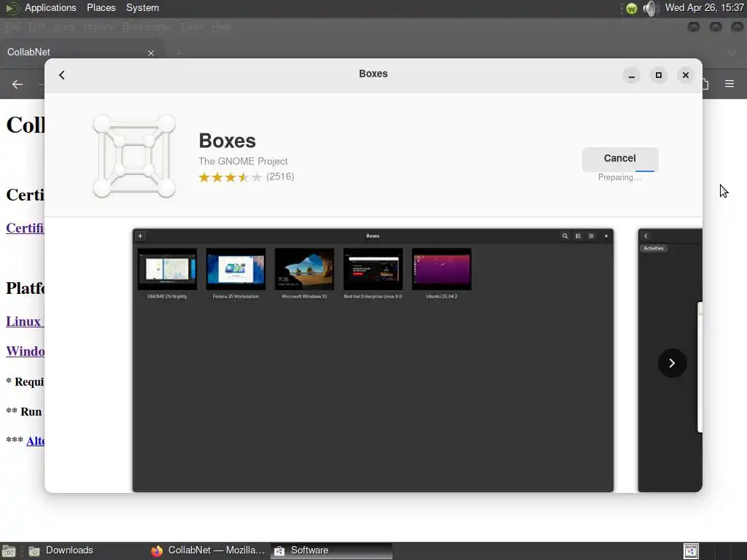Follow the Certifi… link on CollabNet page
This screenshot has width=747, height=560.
[25, 228]
